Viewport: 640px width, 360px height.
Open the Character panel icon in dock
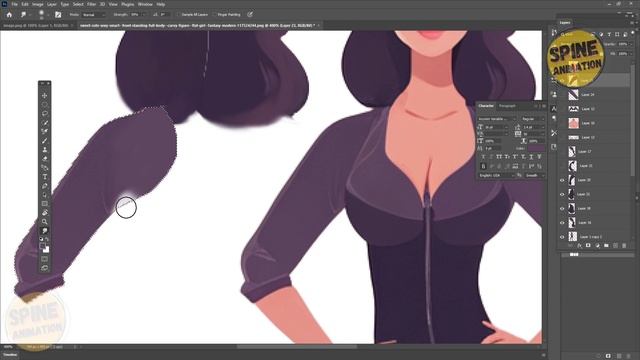553,109
